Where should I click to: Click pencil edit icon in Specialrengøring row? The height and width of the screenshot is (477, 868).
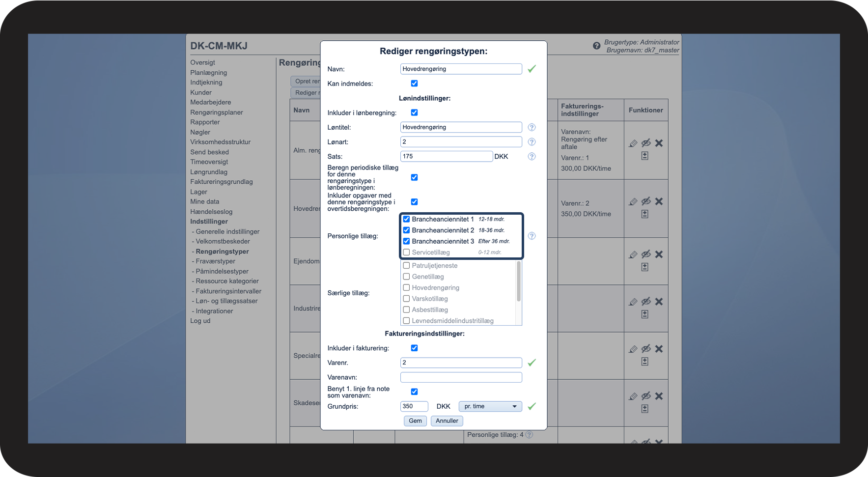pyautogui.click(x=633, y=349)
